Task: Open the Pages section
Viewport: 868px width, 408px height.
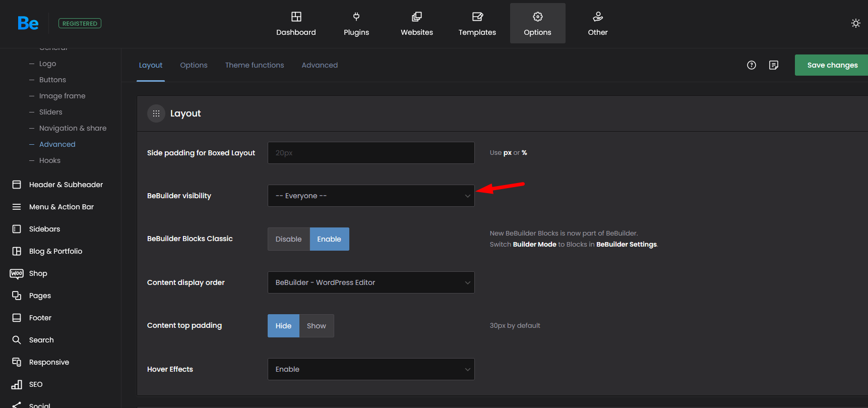Action: (40, 296)
